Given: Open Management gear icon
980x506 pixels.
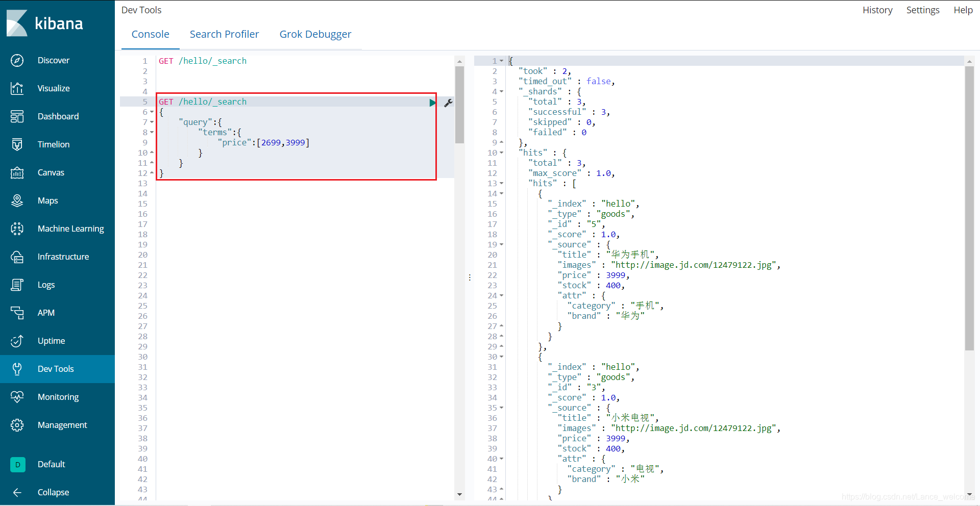Looking at the screenshot, I should tap(17, 425).
